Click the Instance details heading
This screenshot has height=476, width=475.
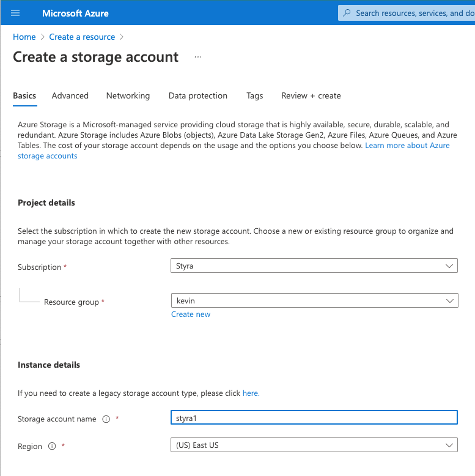point(49,365)
